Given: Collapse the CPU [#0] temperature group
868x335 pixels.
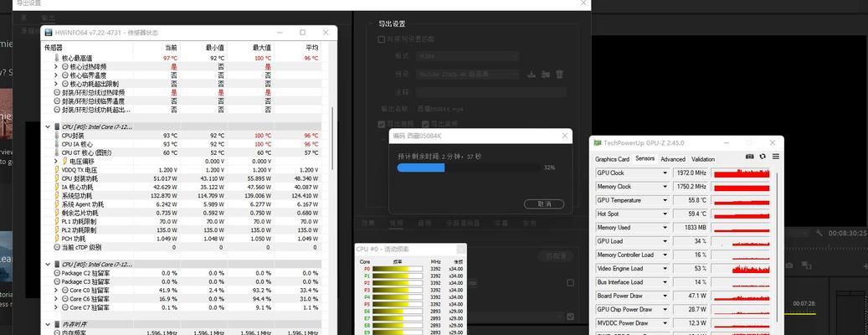Looking at the screenshot, I should pos(49,126).
